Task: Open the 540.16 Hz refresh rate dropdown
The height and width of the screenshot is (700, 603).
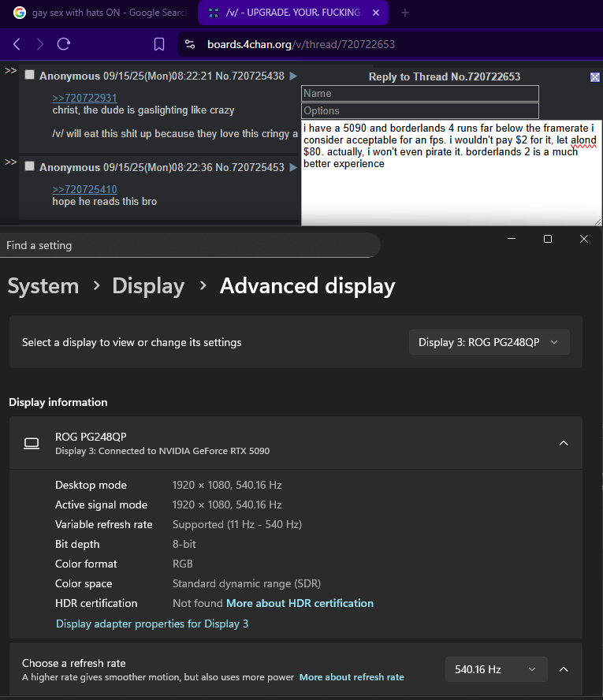Action: tap(497, 669)
